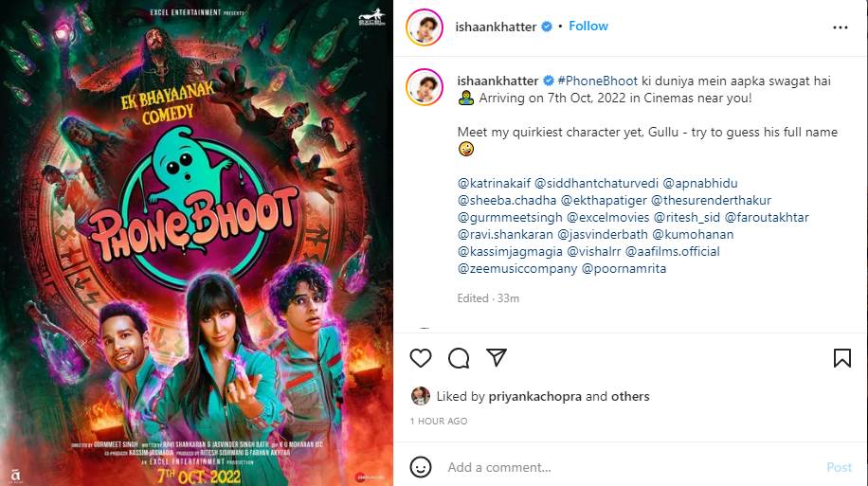Open the Phone Bhoot poster image
This screenshot has height=486, width=868.
196,243
